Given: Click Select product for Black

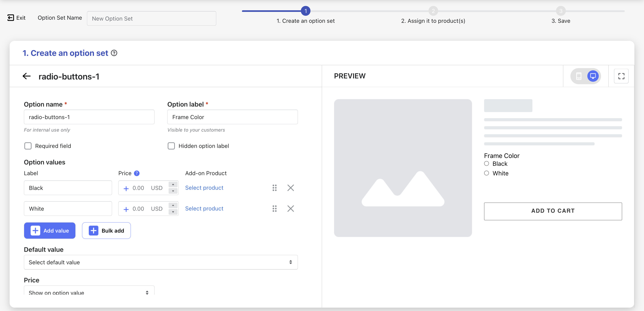Looking at the screenshot, I should (204, 188).
